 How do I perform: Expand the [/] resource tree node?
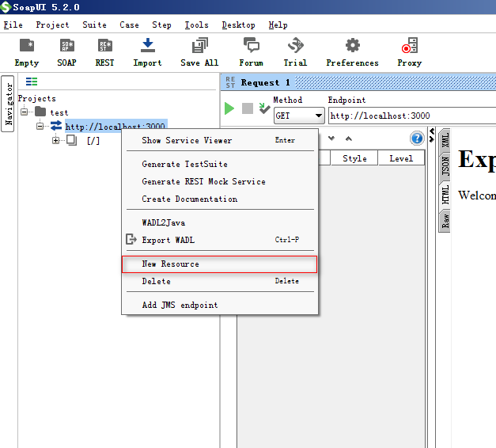point(55,140)
